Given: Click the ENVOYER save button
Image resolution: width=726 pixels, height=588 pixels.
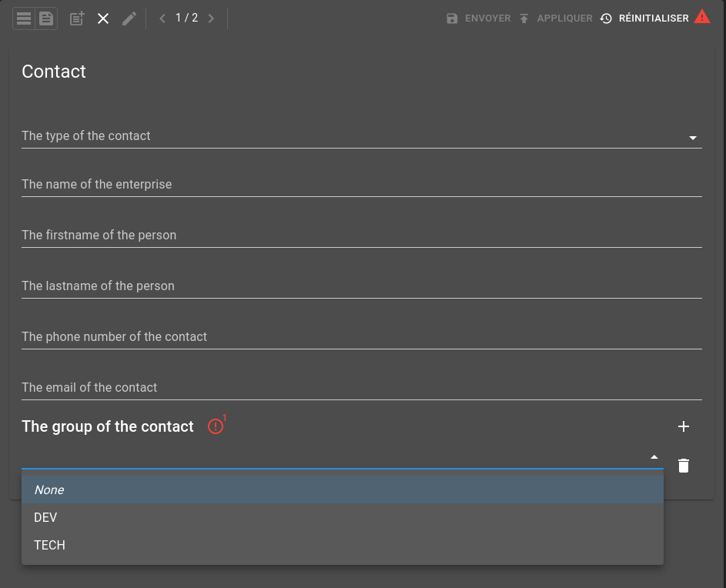Looking at the screenshot, I should [x=478, y=18].
